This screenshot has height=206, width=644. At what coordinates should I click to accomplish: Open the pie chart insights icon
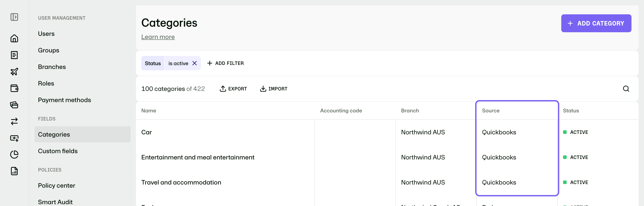pyautogui.click(x=14, y=154)
